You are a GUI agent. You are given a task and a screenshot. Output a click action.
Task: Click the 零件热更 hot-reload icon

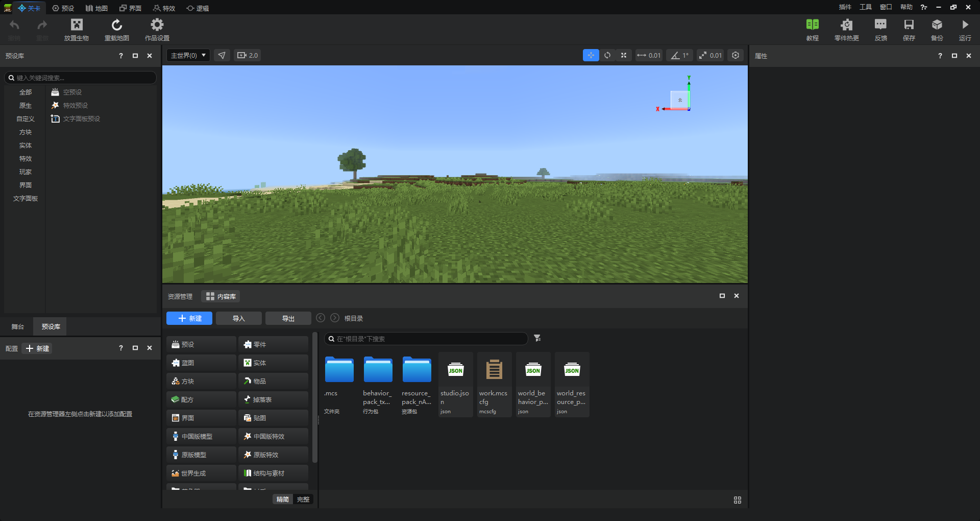pyautogui.click(x=847, y=30)
